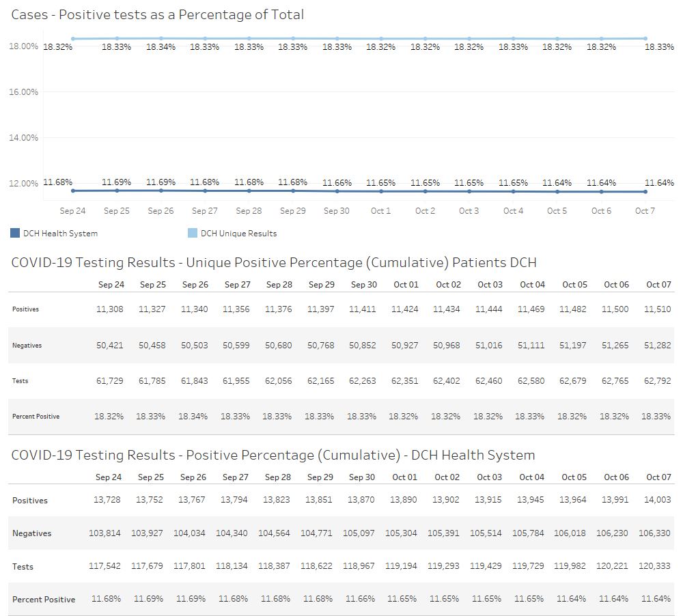Click the 16.00% y-axis label
683x616 pixels.
[23, 92]
